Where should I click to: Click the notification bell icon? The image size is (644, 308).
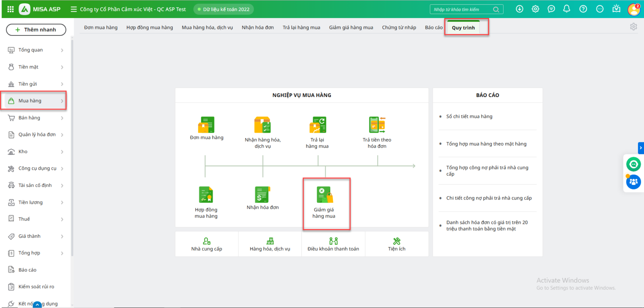click(x=566, y=9)
